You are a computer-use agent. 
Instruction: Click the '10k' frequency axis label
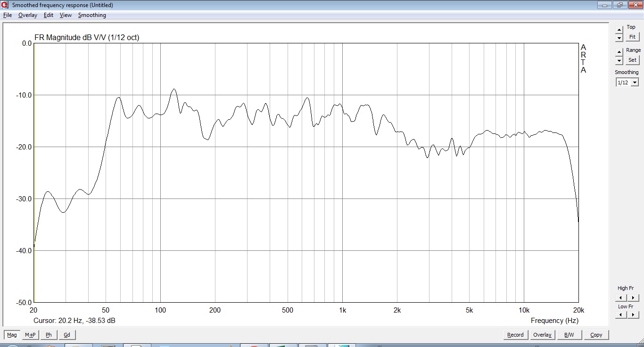pyautogui.click(x=524, y=310)
